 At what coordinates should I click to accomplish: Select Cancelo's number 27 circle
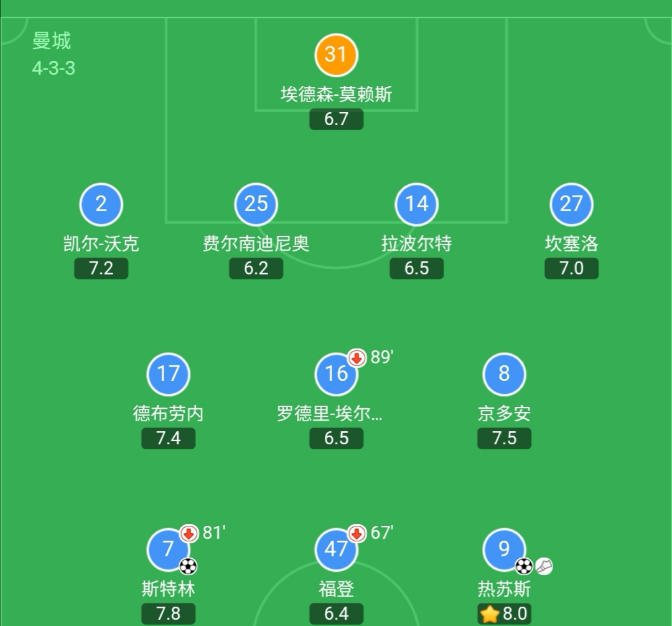571,204
